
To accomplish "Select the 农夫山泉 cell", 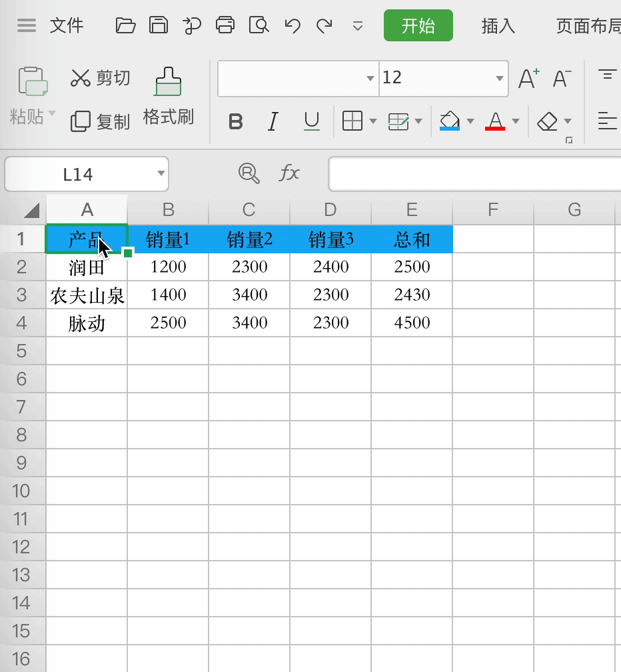I will coord(87,295).
